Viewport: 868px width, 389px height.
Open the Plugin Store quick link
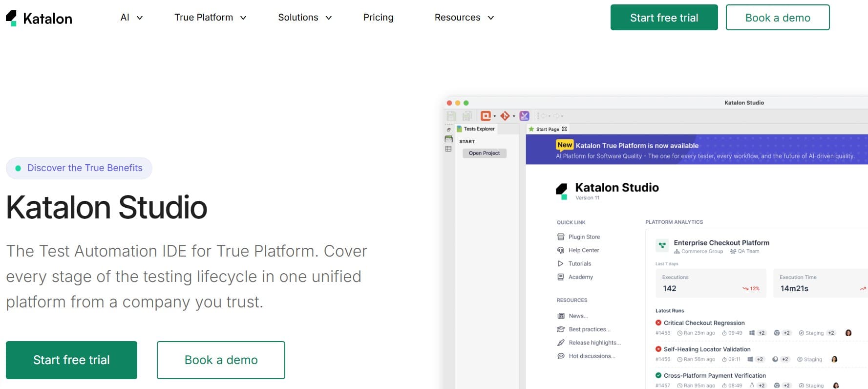point(584,237)
